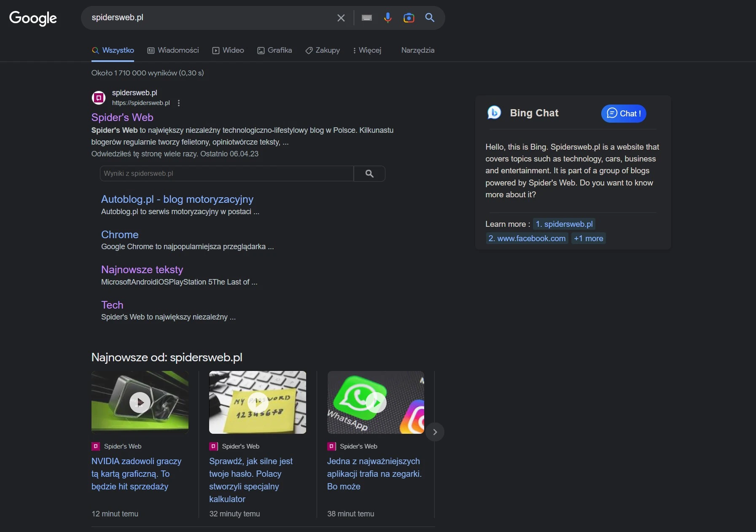Expand the +1 more sources
The height and width of the screenshot is (532, 756).
pos(589,238)
